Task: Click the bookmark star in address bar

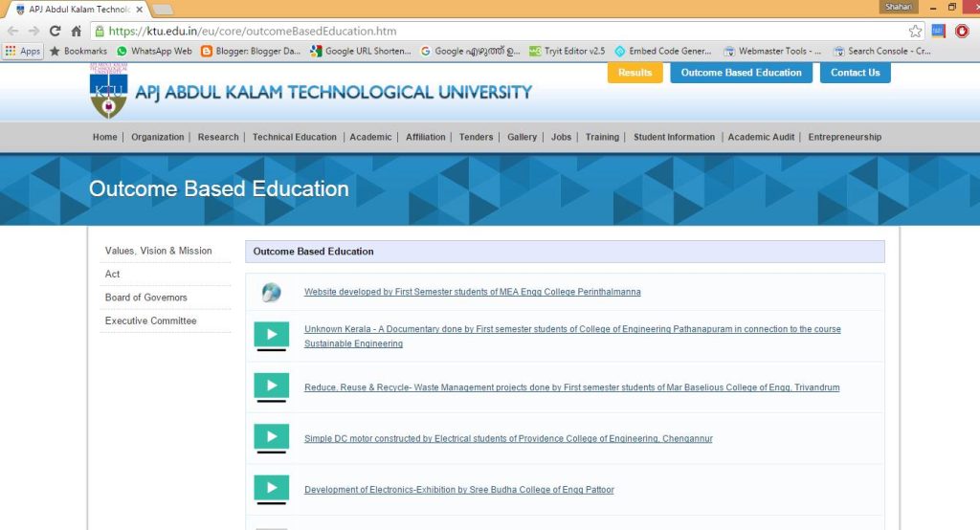Action: point(915,31)
